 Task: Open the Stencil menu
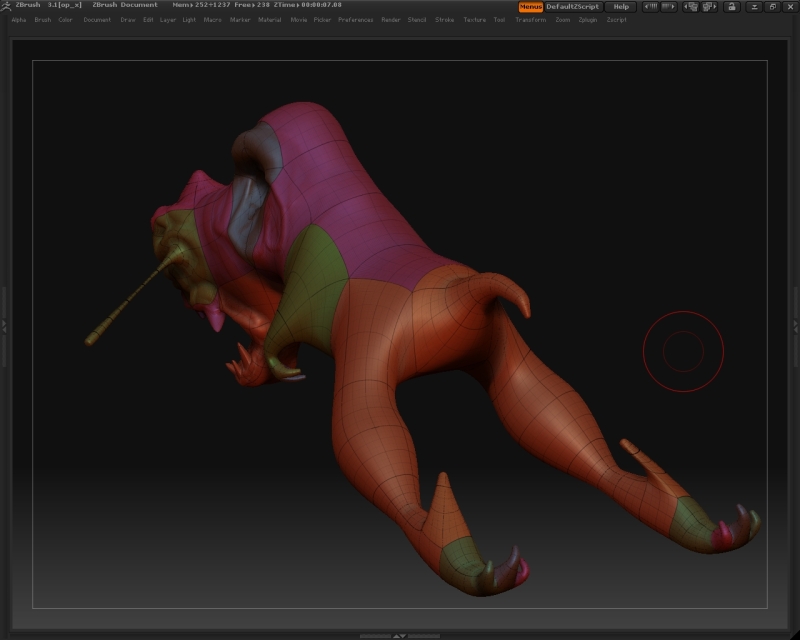click(x=417, y=20)
